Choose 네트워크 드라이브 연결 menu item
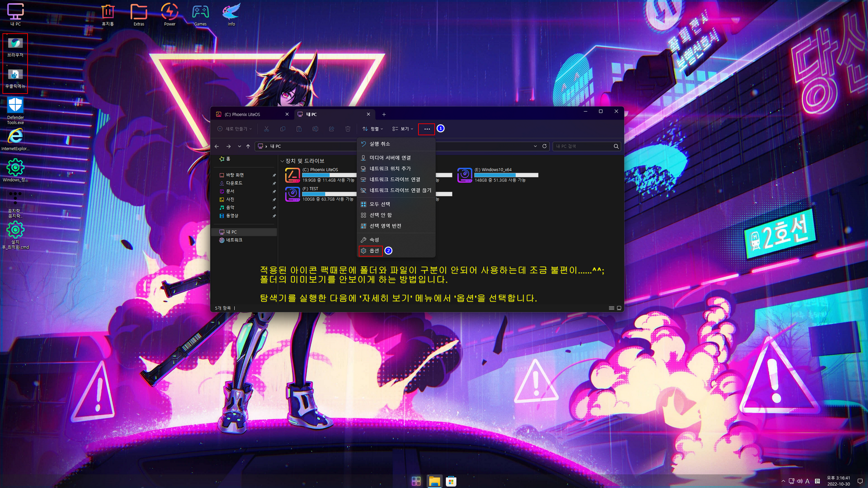The image size is (868, 488). [x=396, y=179]
